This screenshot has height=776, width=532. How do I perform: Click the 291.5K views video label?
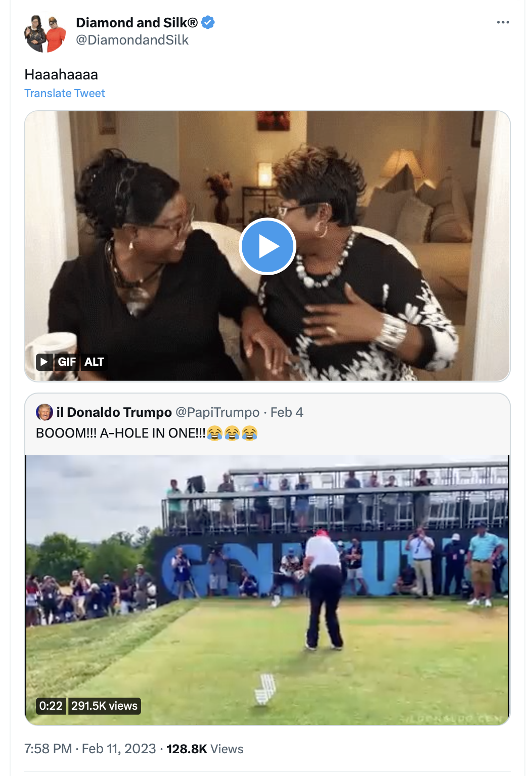tap(104, 706)
